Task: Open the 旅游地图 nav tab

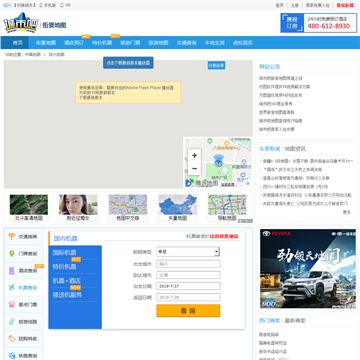Action: click(158, 43)
